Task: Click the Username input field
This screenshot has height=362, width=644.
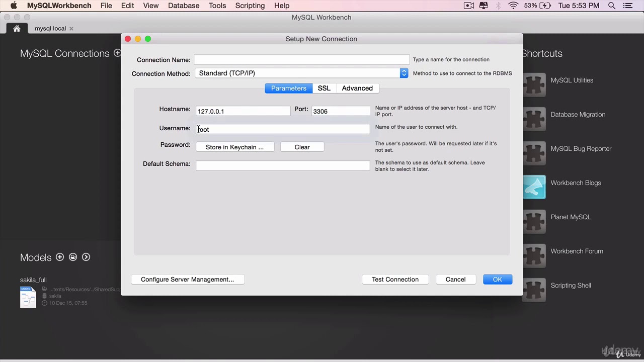Action: (283, 129)
